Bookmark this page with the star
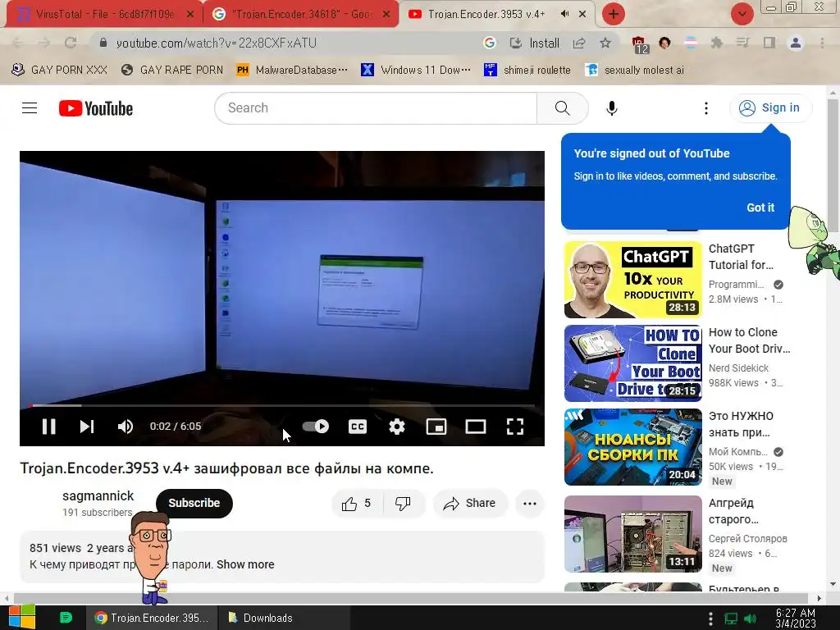Screen dimensions: 840x630 coord(605,43)
